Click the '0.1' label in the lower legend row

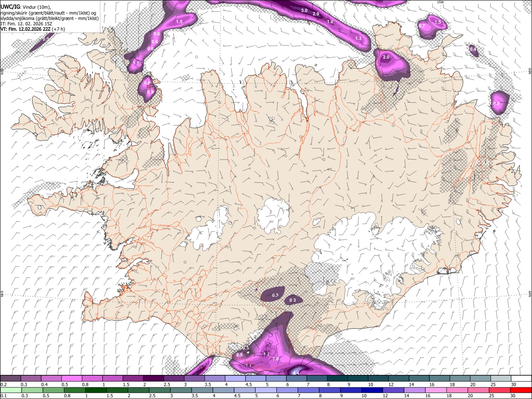(x=3, y=396)
